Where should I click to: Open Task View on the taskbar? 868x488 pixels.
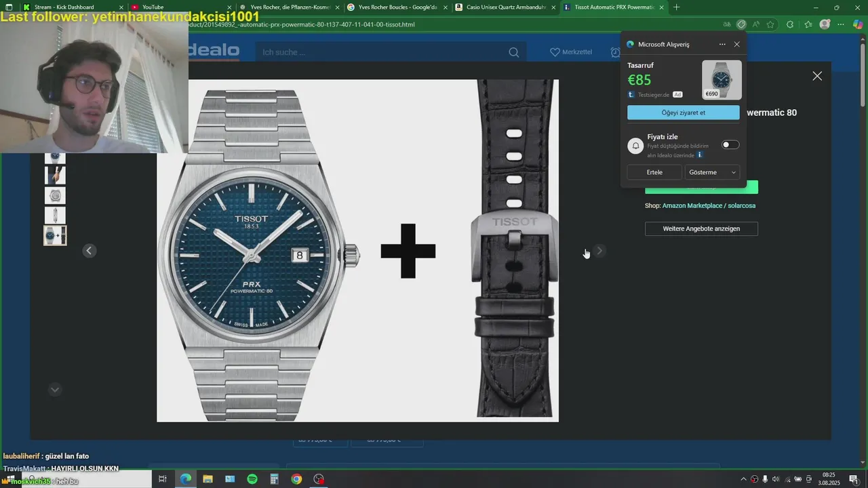(163, 479)
